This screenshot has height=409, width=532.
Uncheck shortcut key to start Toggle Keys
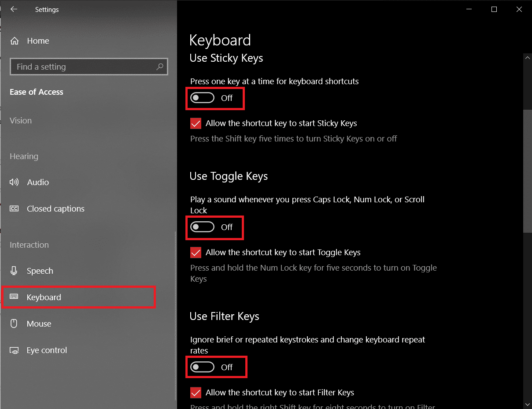[x=196, y=253]
